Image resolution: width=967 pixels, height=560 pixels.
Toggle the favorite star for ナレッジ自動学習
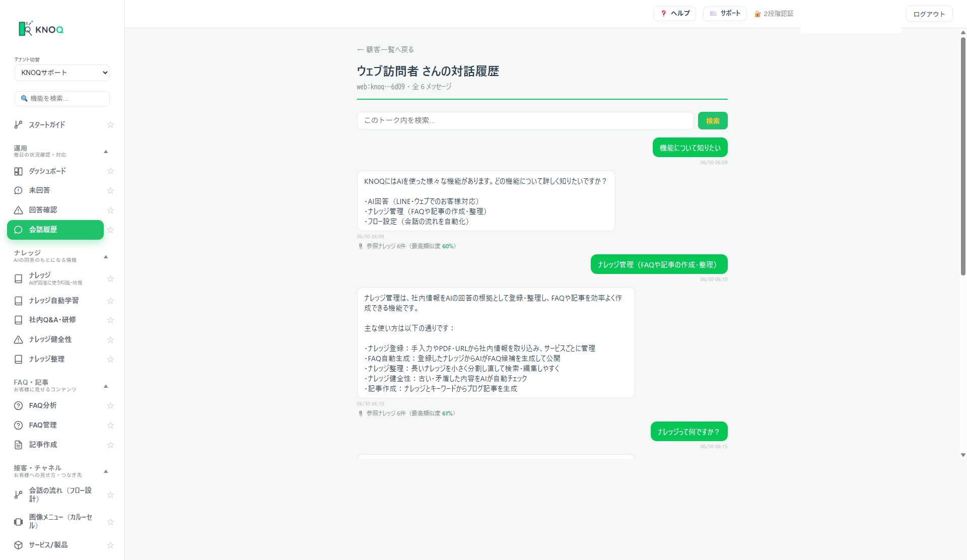[x=110, y=301]
